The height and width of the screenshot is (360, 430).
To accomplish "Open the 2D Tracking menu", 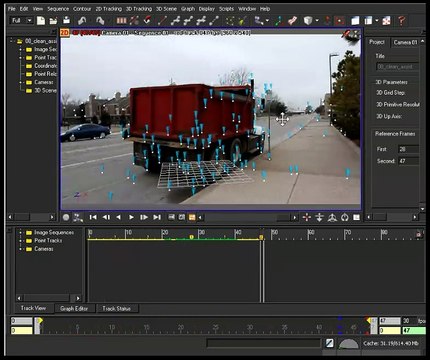I will [109, 9].
